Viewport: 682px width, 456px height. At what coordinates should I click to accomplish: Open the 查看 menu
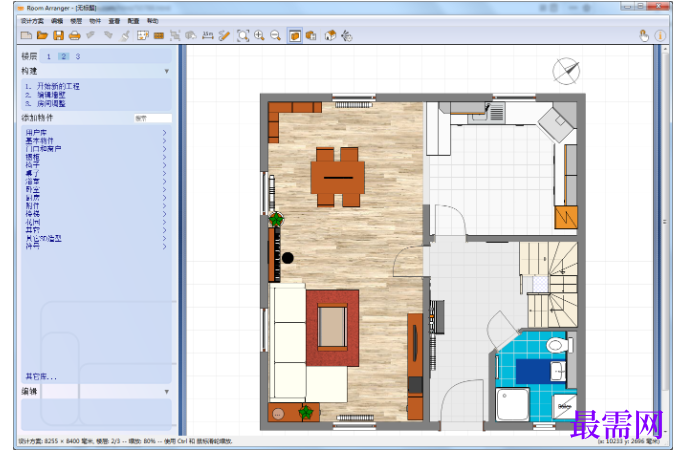(x=114, y=21)
